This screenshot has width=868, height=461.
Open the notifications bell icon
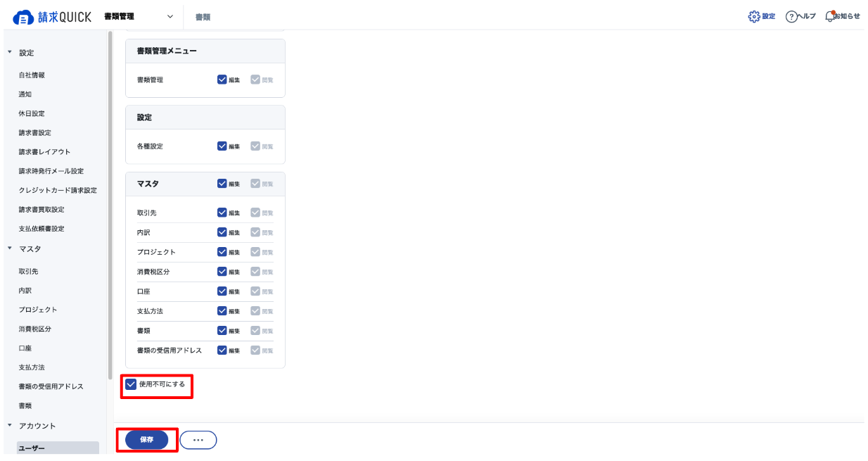point(830,16)
